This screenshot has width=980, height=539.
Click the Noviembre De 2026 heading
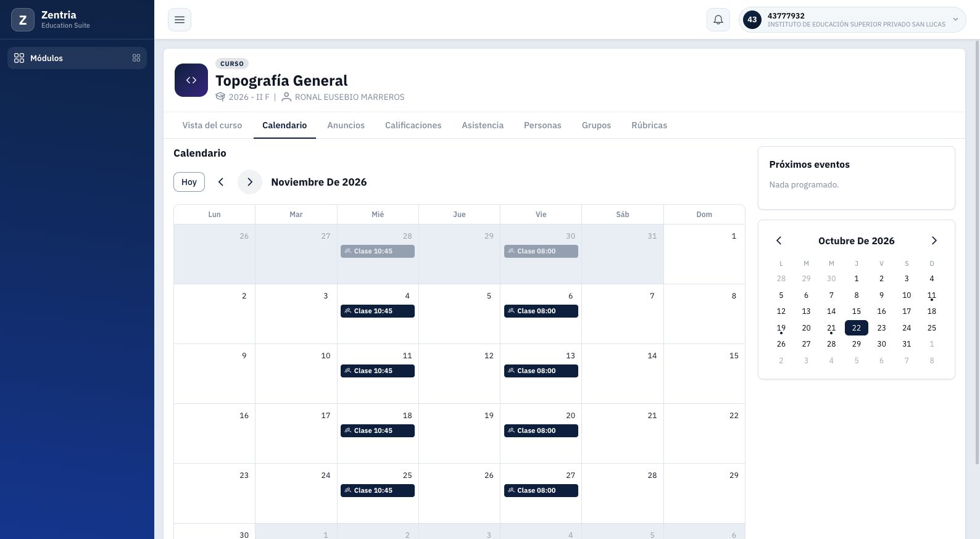coord(319,182)
